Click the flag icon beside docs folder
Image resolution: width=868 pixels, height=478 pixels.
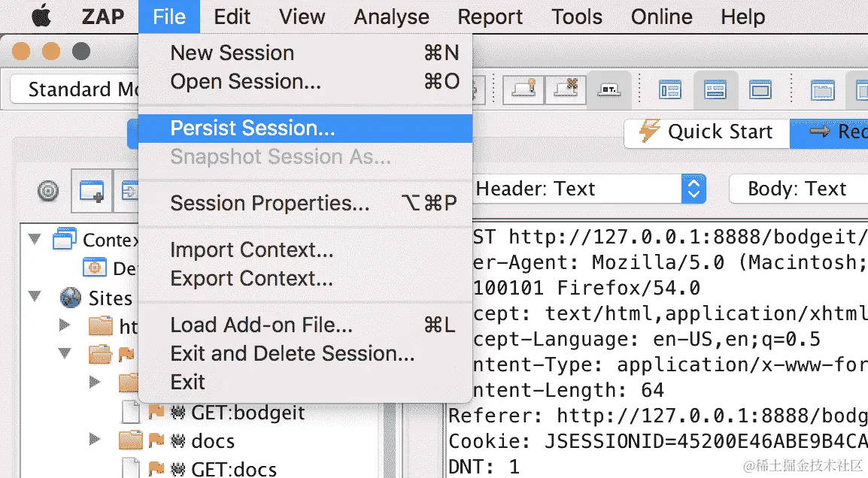(x=156, y=441)
